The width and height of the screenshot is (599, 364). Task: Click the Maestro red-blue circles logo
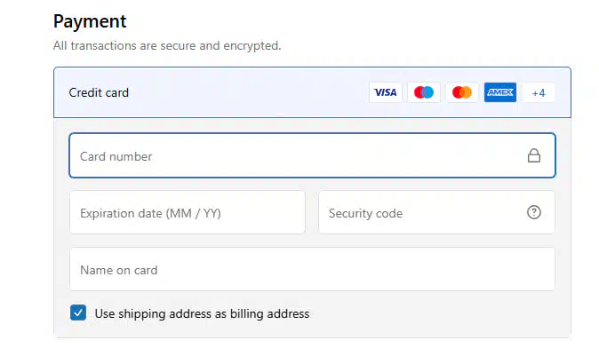point(424,92)
